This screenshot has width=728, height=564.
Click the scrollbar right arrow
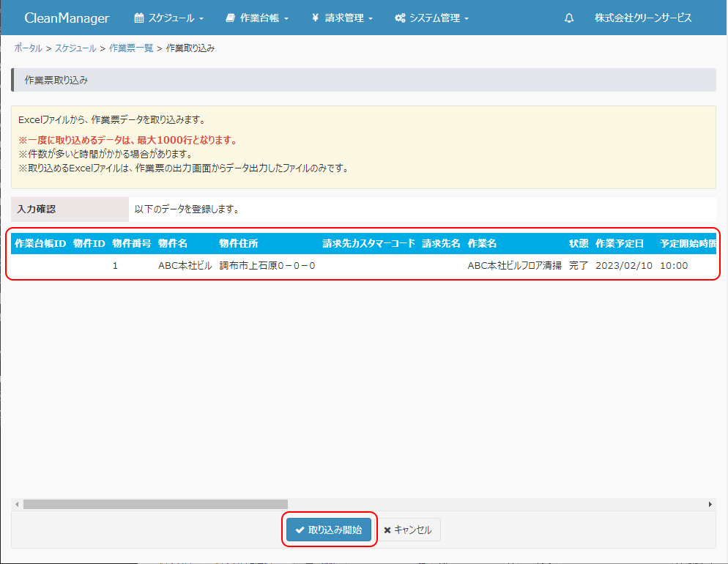[x=710, y=504]
